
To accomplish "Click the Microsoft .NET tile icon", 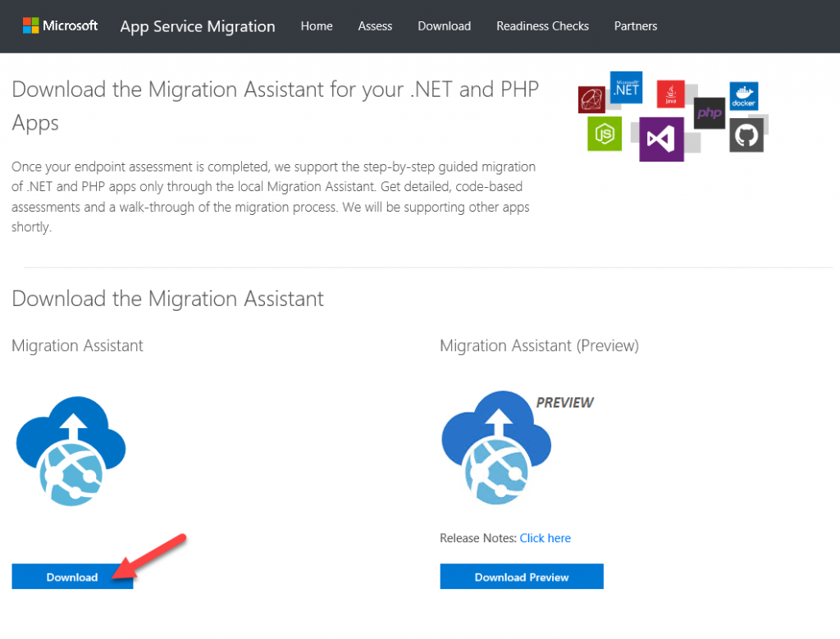I will [626, 87].
